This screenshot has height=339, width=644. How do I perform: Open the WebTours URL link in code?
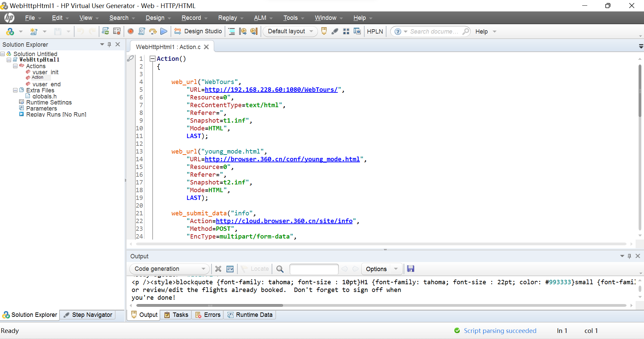click(x=271, y=90)
